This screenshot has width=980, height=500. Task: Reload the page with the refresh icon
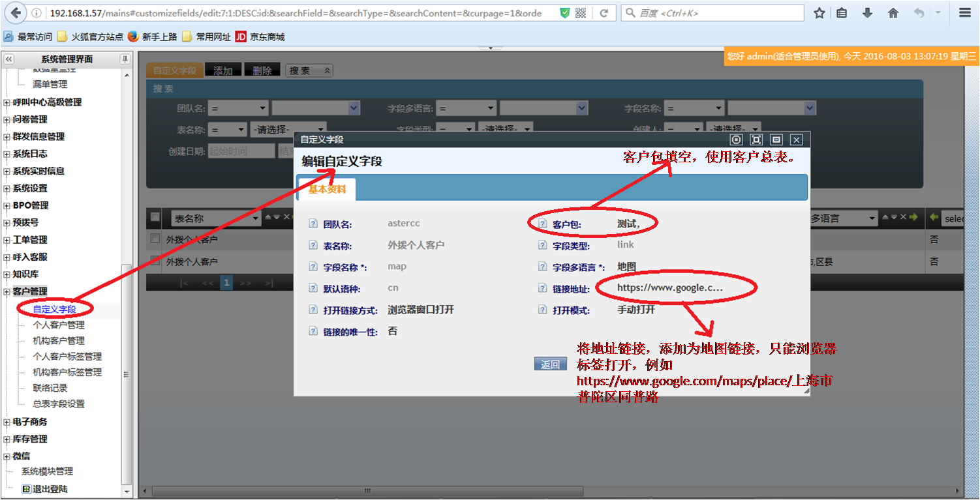604,13
